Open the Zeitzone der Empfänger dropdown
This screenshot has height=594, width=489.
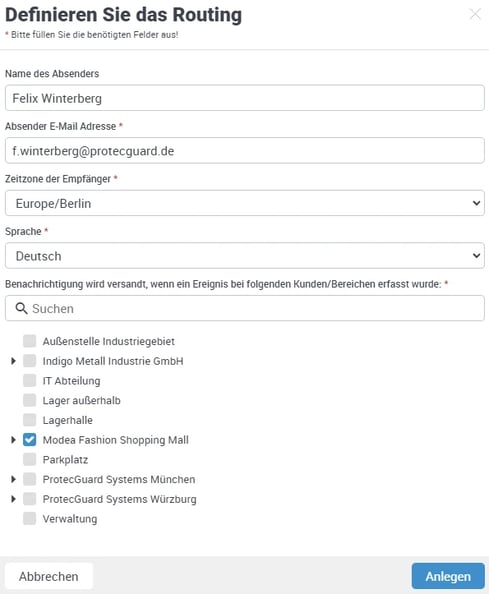click(245, 203)
